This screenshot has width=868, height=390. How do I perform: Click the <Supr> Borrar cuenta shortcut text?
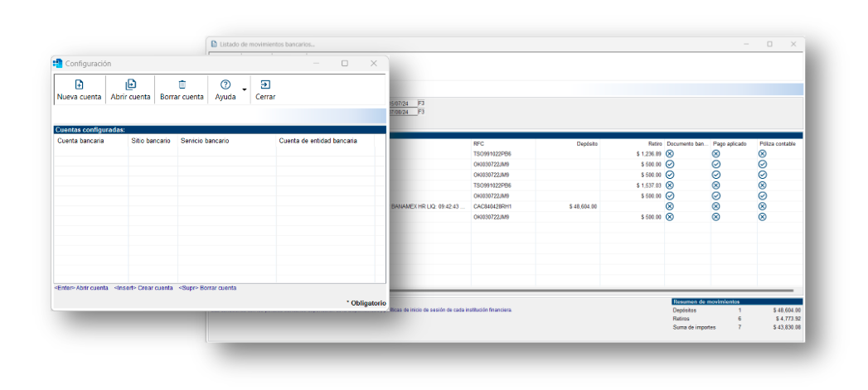click(x=207, y=288)
